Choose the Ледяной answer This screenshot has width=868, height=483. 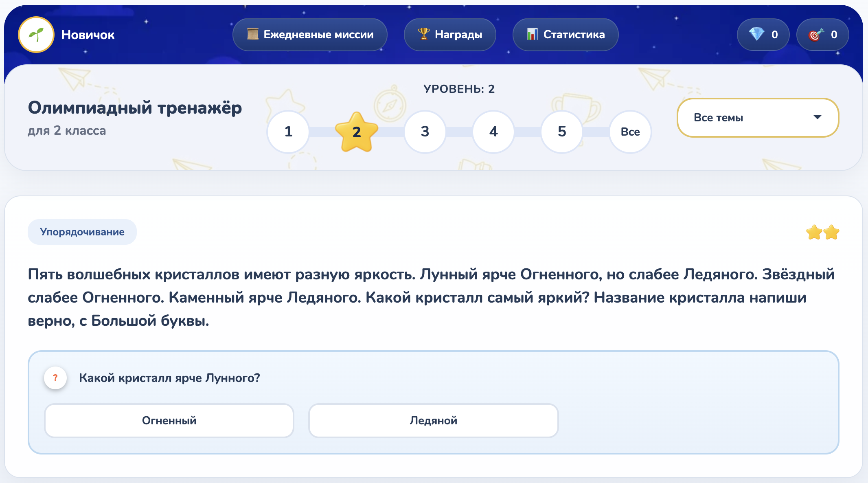click(x=433, y=420)
